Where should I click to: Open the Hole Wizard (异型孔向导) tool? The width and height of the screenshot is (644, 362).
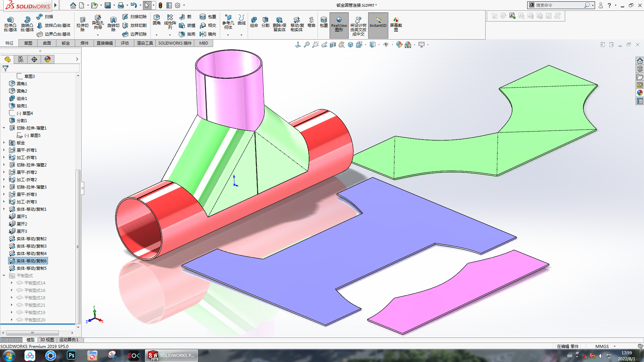pyautogui.click(x=98, y=22)
